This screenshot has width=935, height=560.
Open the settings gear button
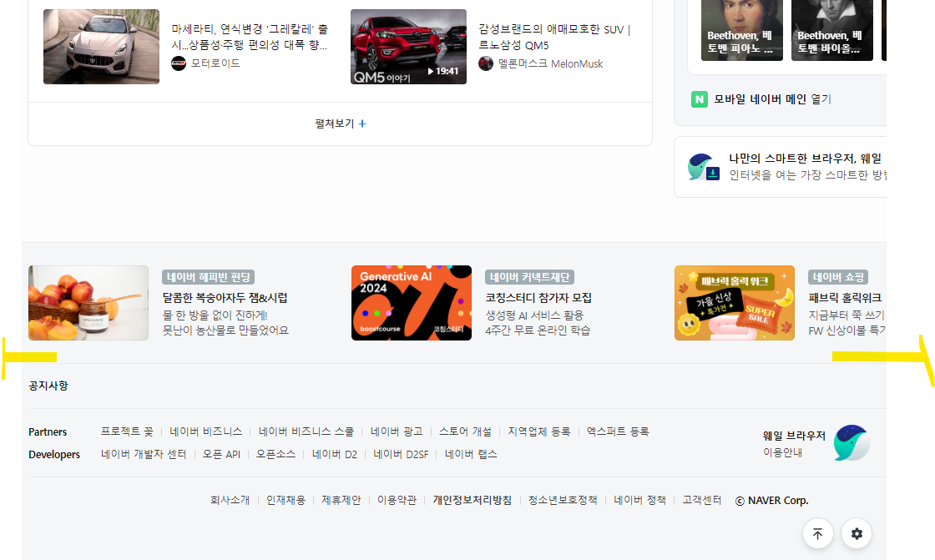[x=857, y=534]
